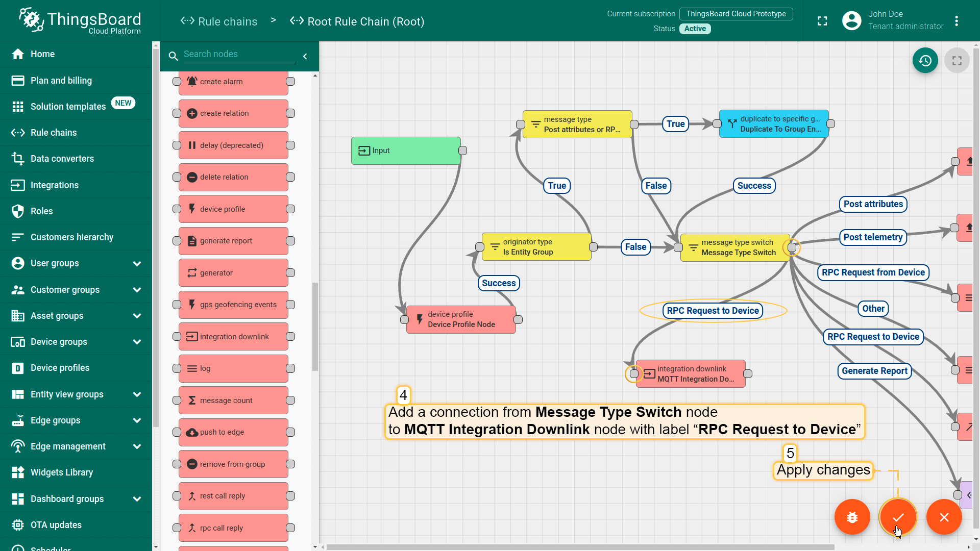Open Roles page
Screen dimensions: 980x551
pos(76,211)
